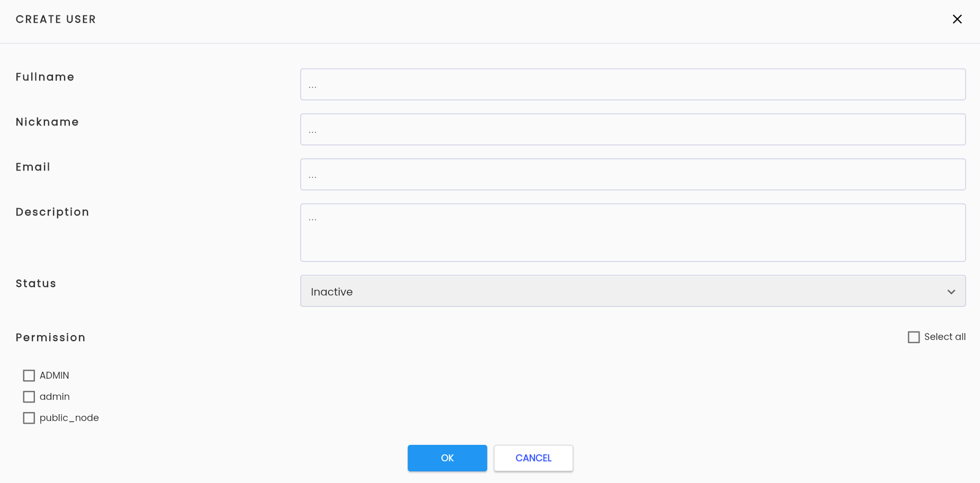Image resolution: width=980 pixels, height=483 pixels.
Task: Click the Fullname label text
Action: (45, 77)
